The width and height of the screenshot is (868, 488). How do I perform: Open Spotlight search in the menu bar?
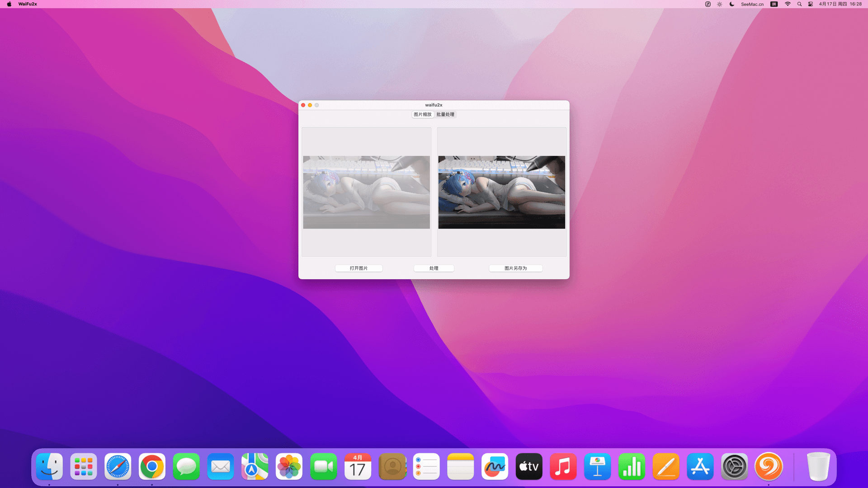click(799, 4)
